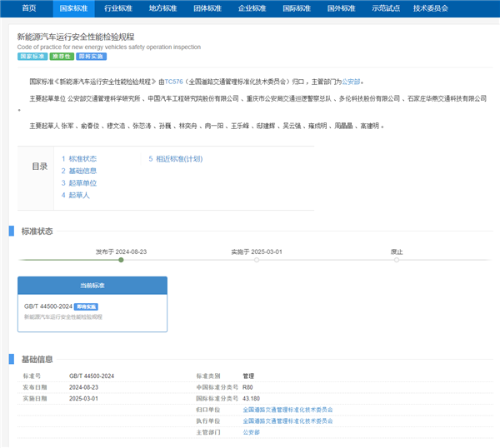Screen dimensions: 500x448
Task: Click the 即将实施 badge beside GB/T 44500-2024
Action: coord(85,307)
